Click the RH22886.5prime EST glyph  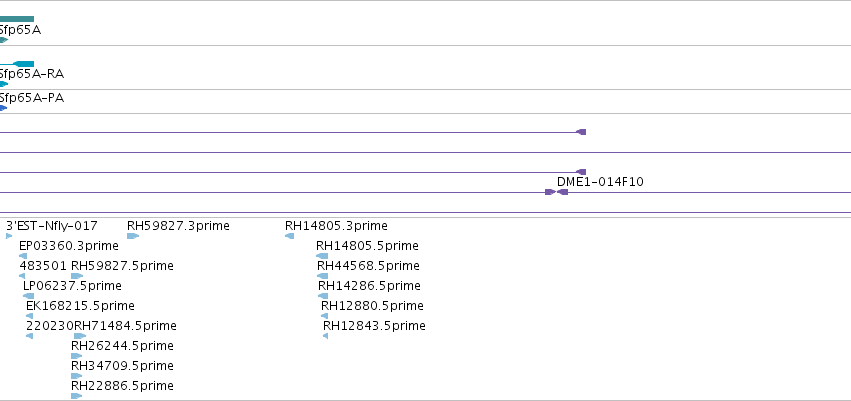77,396
